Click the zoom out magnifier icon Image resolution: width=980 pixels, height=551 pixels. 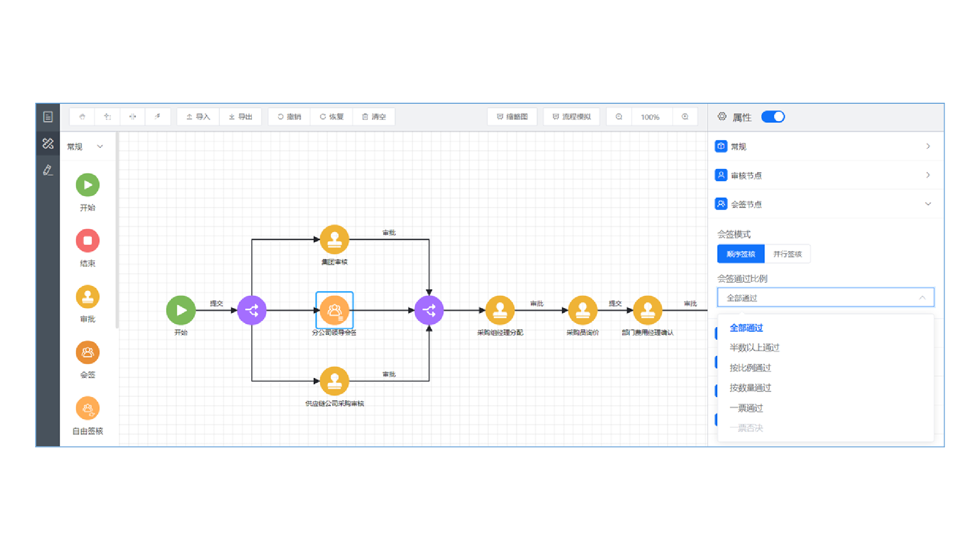click(x=619, y=117)
